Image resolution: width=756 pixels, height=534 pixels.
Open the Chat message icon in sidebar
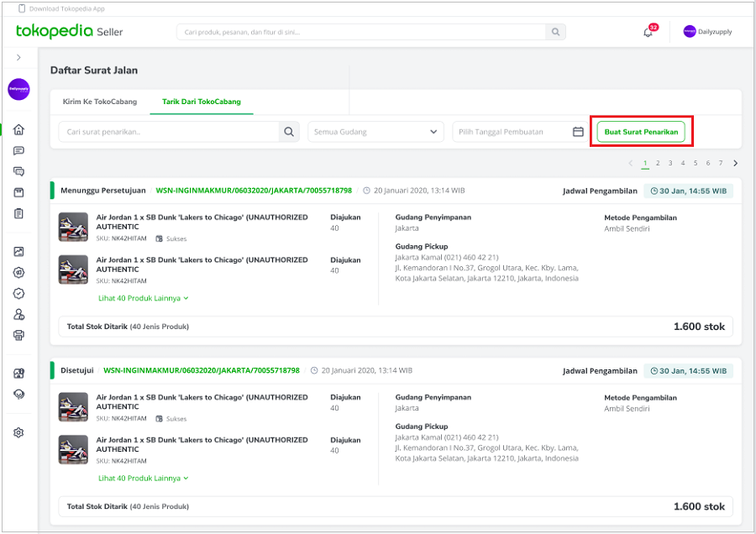click(x=18, y=151)
